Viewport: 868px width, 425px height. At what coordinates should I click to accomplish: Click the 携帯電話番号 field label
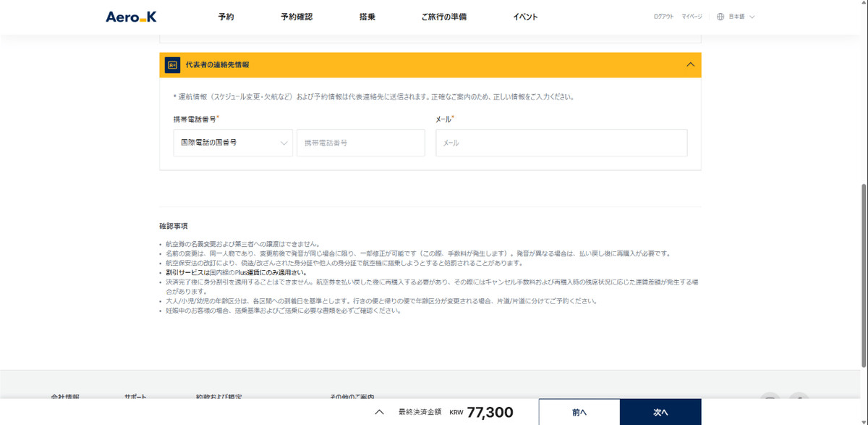tap(196, 119)
